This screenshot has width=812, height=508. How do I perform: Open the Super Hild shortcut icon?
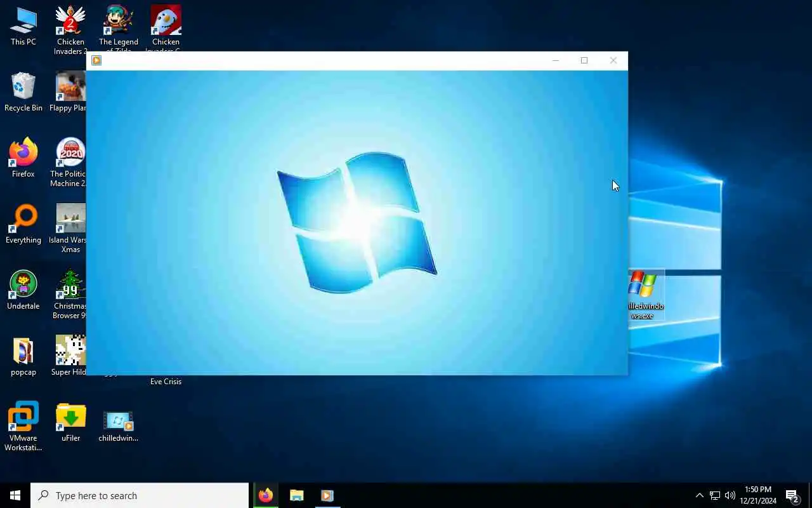pyautogui.click(x=70, y=356)
